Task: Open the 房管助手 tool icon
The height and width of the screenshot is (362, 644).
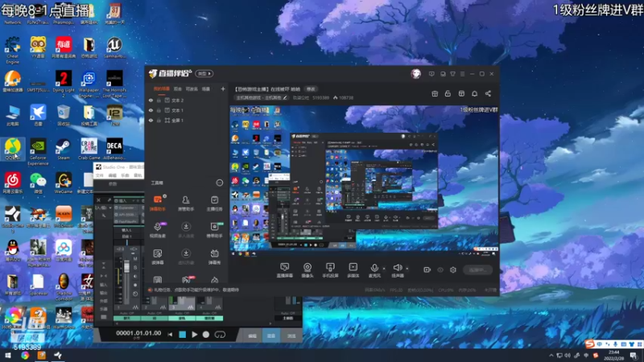Action: [x=186, y=203]
